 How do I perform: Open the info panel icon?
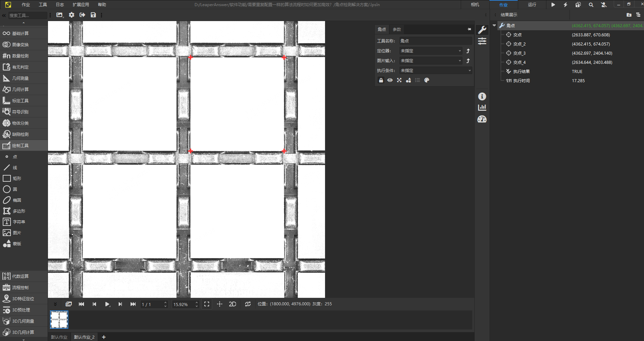click(x=482, y=96)
